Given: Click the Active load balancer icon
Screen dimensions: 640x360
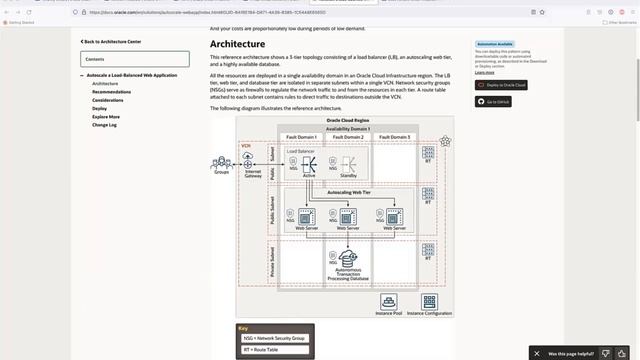Looking at the screenshot, I should pos(309,165).
